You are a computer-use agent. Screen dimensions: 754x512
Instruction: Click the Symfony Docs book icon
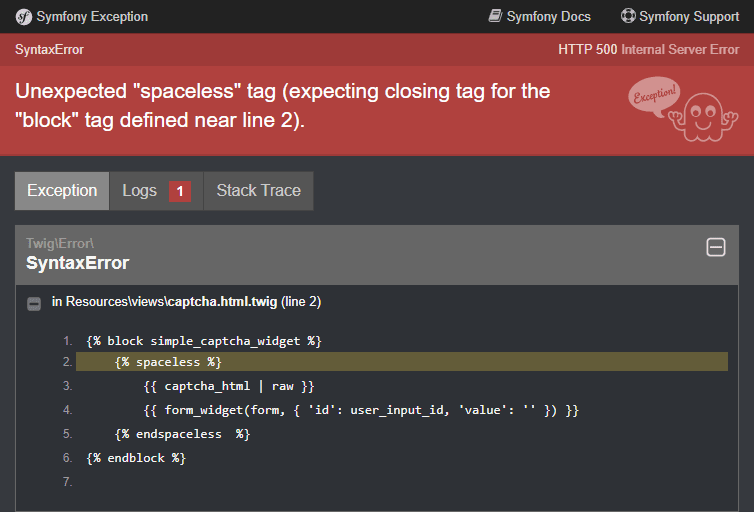point(495,16)
